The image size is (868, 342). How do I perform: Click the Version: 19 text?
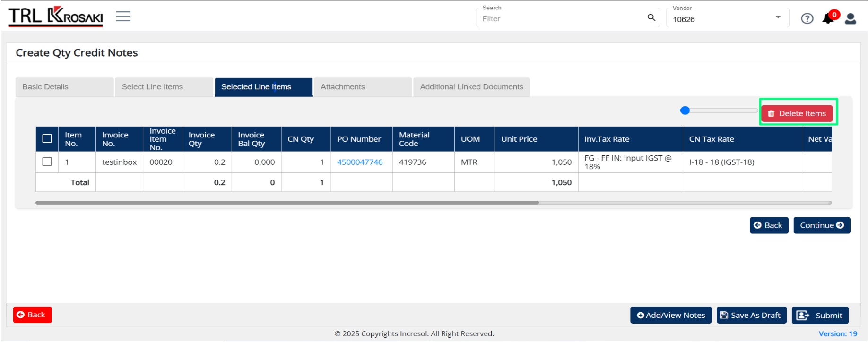pos(838,333)
